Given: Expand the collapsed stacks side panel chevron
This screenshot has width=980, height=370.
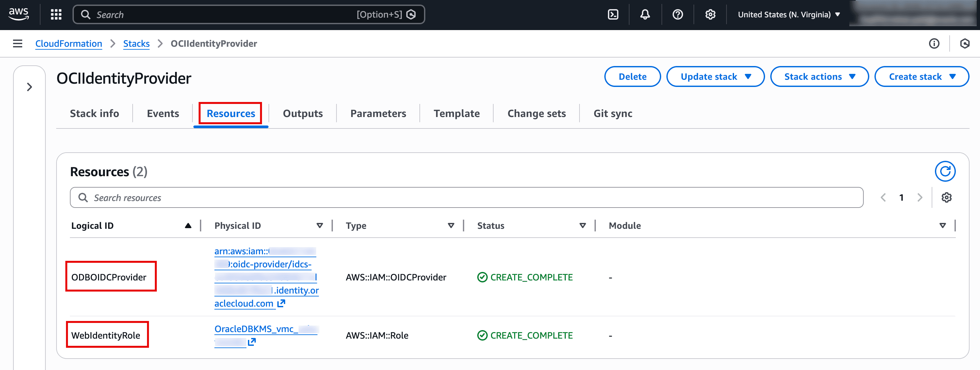Looking at the screenshot, I should (x=29, y=87).
